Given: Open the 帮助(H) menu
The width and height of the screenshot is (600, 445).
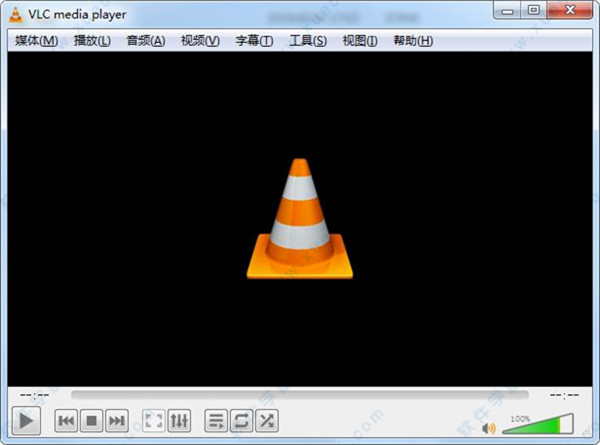Looking at the screenshot, I should (x=413, y=41).
